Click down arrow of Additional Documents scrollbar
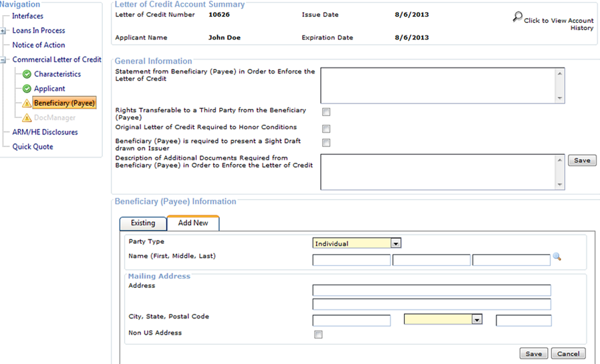 click(x=559, y=185)
